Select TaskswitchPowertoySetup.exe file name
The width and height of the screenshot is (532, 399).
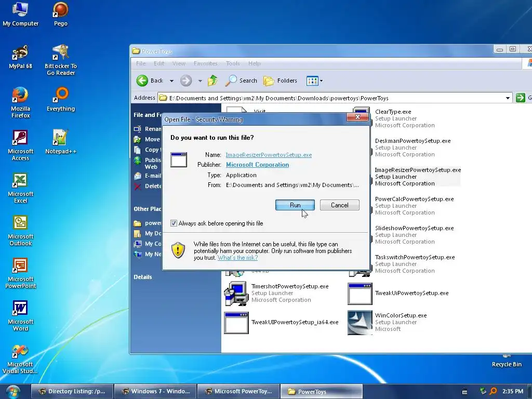(x=415, y=257)
